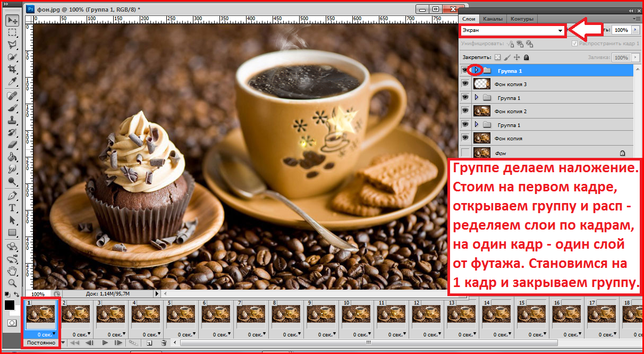Select the Brush tool

tap(12, 108)
